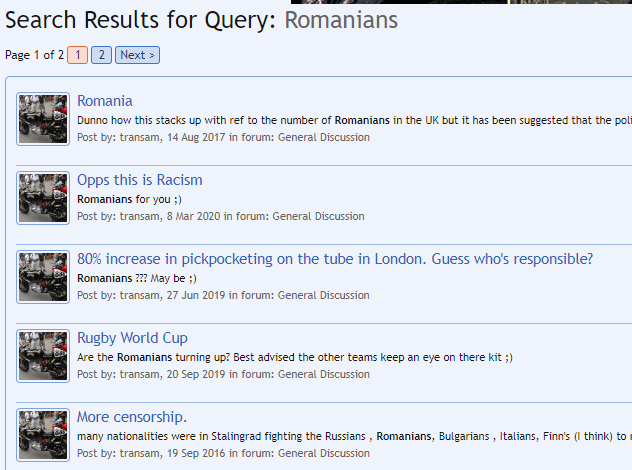This screenshot has height=470, width=632.
Task: Click author transam under the Romania post
Action: click(x=139, y=137)
